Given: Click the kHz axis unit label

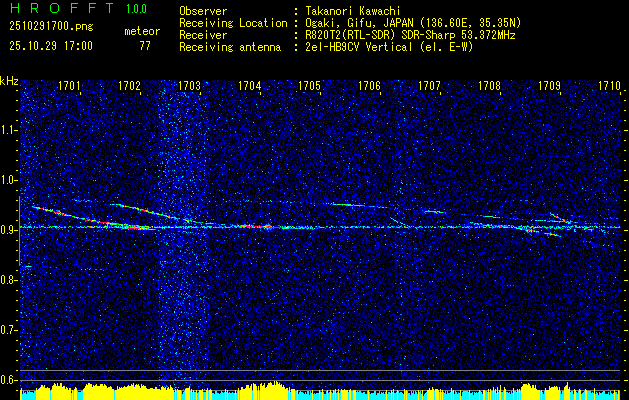Looking at the screenshot, I should [9, 81].
